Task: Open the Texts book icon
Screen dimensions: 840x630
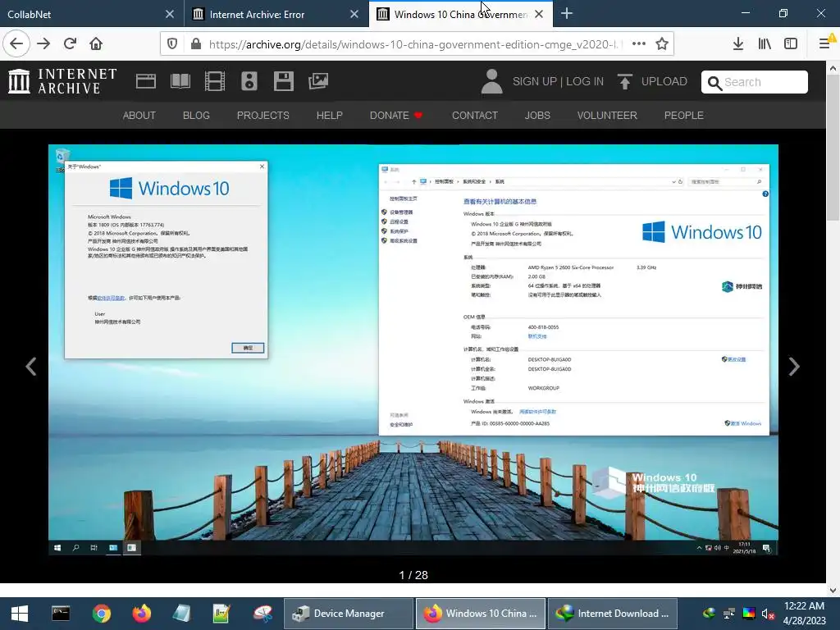Action: (180, 81)
